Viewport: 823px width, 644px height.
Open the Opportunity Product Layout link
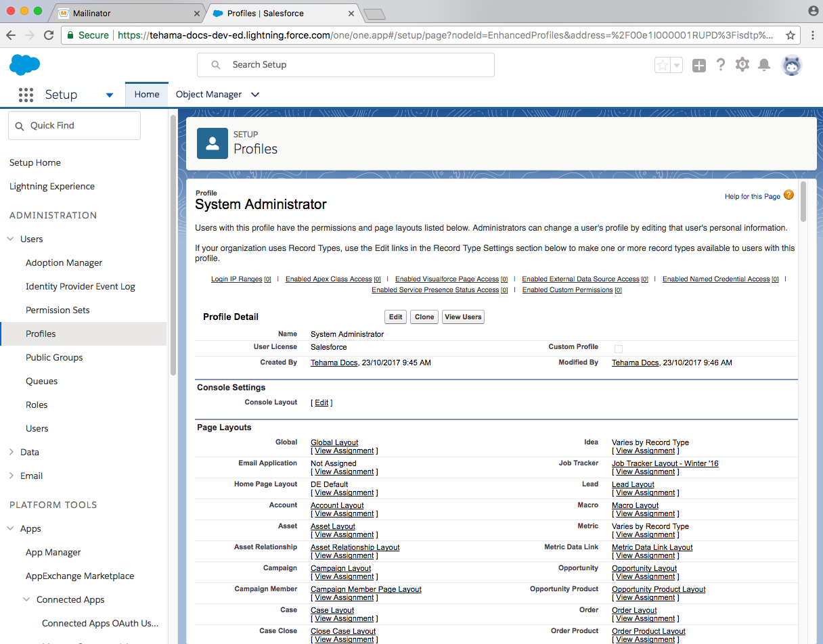pos(659,589)
